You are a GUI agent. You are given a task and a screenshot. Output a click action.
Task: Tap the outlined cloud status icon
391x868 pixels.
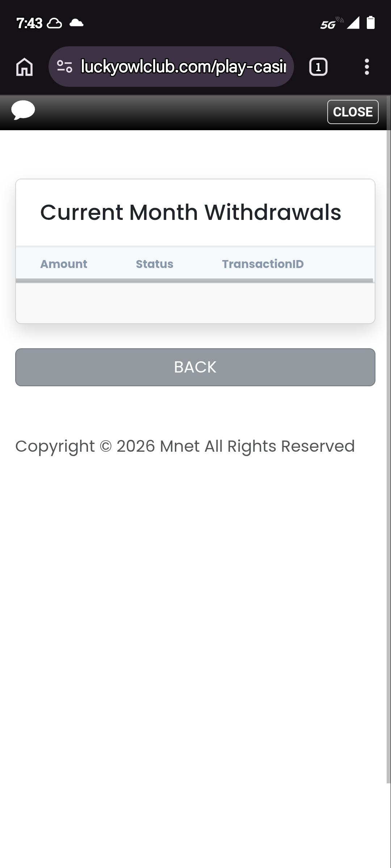point(54,24)
